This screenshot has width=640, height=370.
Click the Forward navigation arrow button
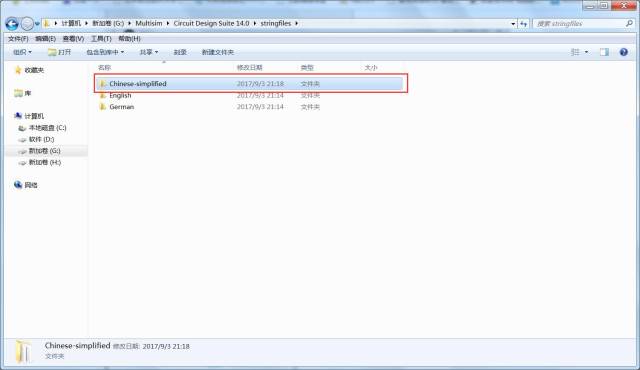tap(27, 24)
